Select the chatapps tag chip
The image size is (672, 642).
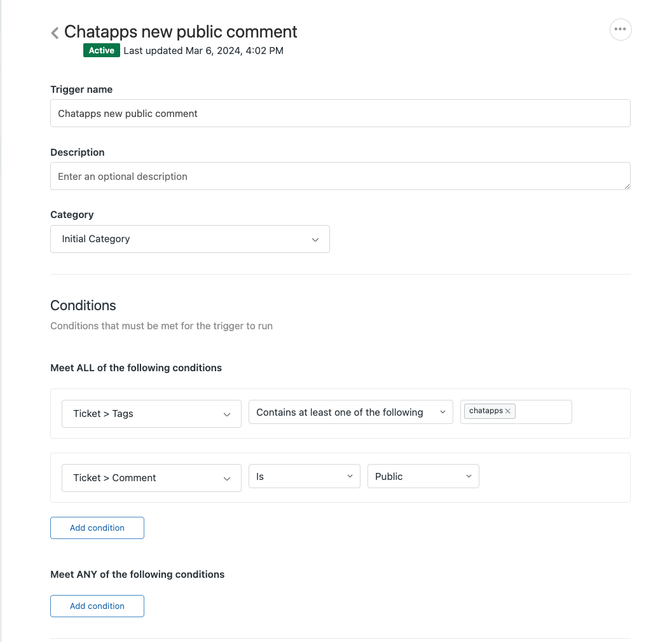(485, 411)
